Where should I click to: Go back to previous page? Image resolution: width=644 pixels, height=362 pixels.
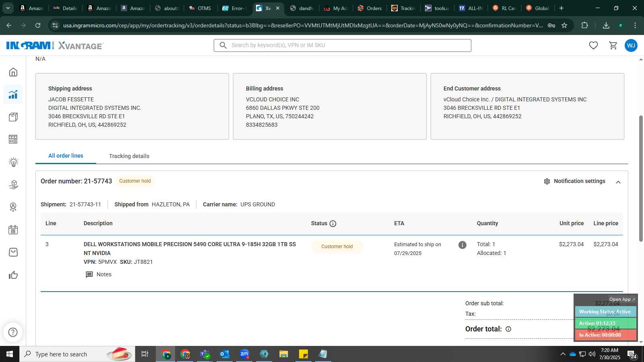click(9, 25)
